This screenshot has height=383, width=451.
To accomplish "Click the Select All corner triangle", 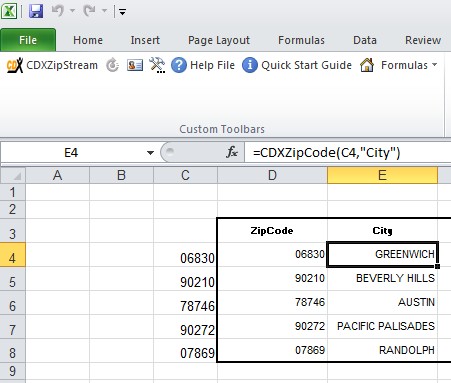I will pos(13,175).
